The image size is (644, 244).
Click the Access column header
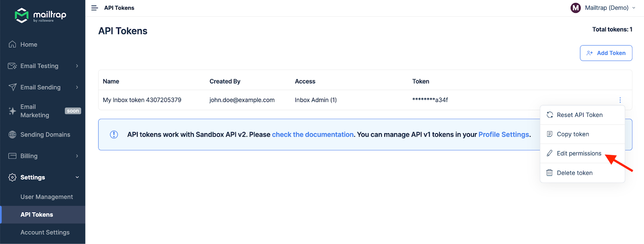[x=305, y=81]
